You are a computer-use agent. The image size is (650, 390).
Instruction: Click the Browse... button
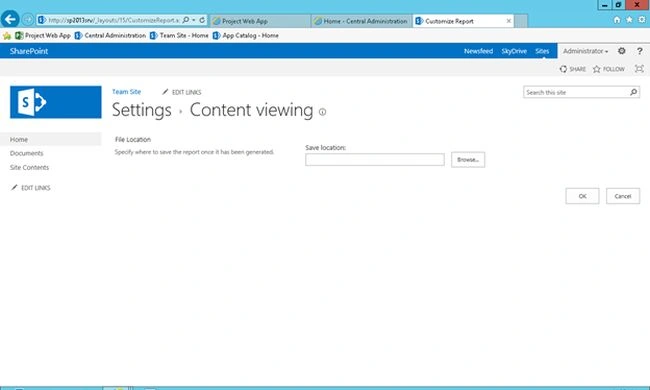pyautogui.click(x=468, y=160)
